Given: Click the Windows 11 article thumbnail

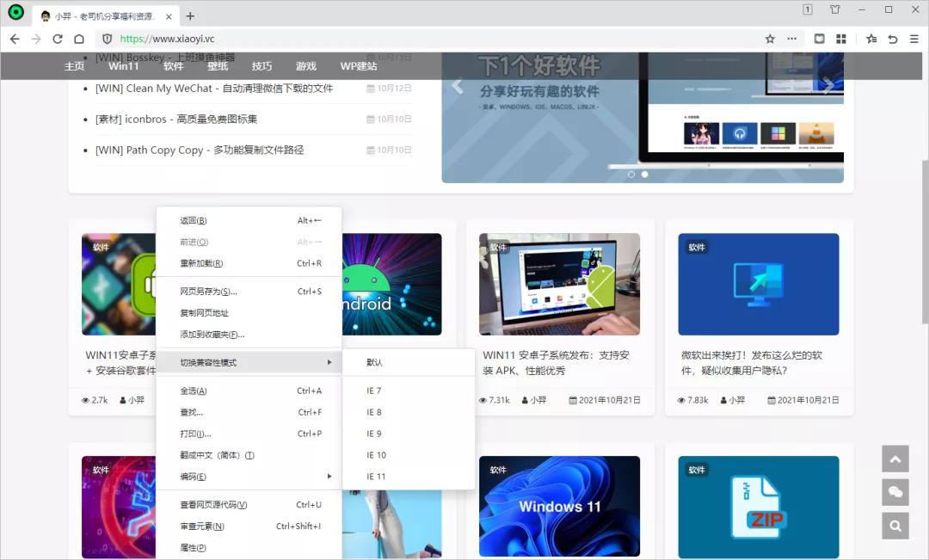Looking at the screenshot, I should (559, 507).
